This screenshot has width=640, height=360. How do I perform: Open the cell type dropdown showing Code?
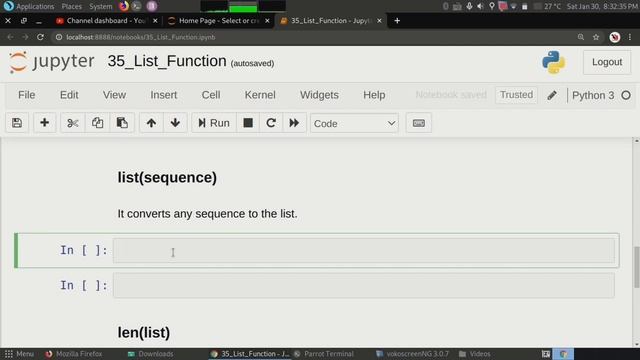click(x=354, y=123)
